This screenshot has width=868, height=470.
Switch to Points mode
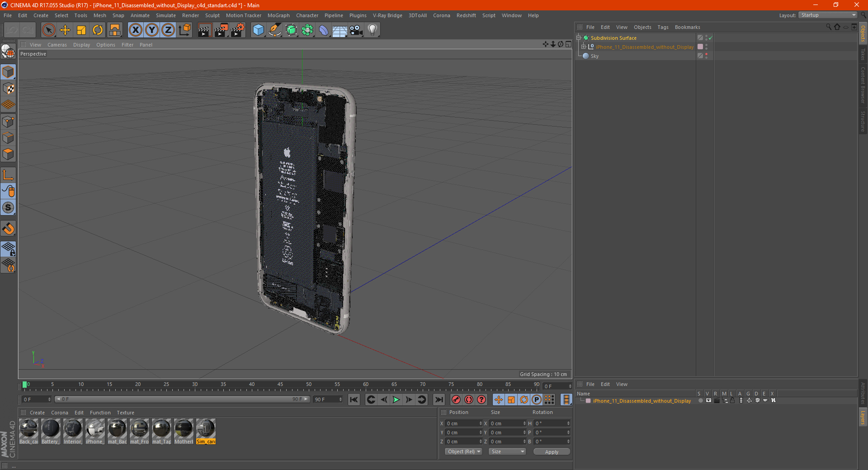[8, 122]
